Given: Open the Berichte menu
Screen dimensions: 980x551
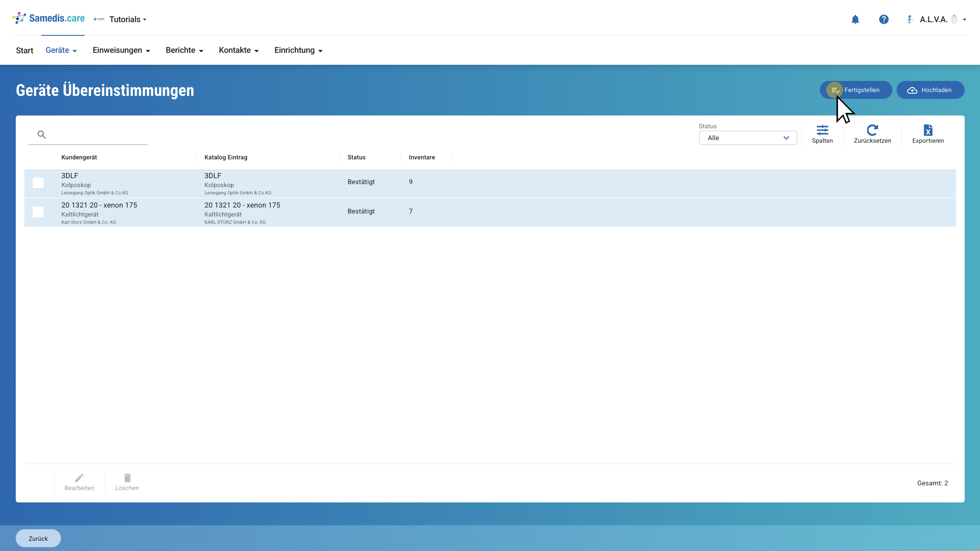Looking at the screenshot, I should [x=184, y=50].
